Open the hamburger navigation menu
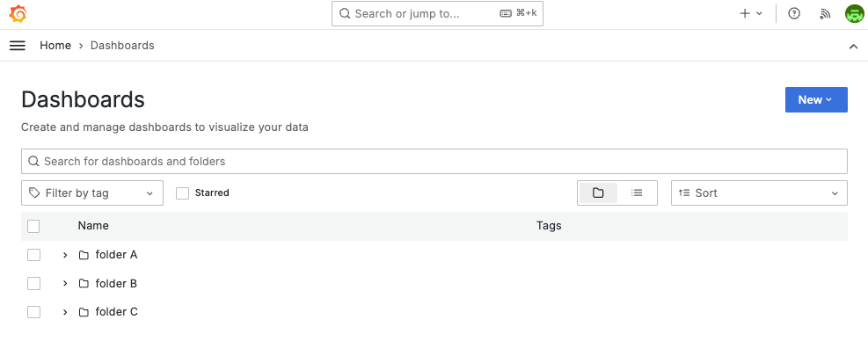Image resolution: width=868 pixels, height=356 pixels. (x=18, y=46)
